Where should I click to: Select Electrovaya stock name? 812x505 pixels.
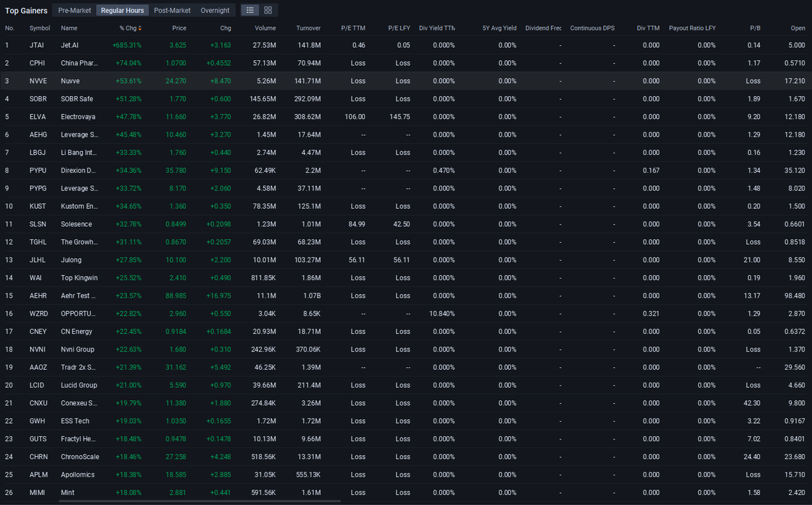tap(78, 116)
